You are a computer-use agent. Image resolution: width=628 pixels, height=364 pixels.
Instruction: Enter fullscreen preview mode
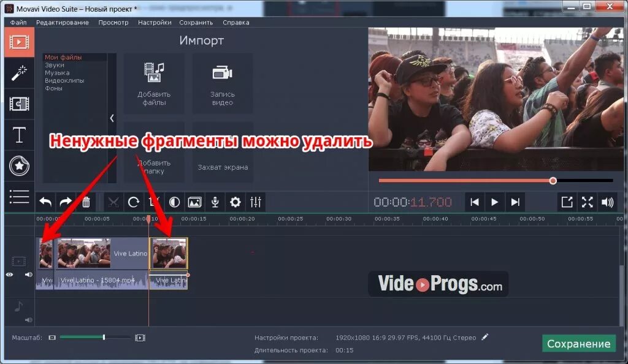587,202
